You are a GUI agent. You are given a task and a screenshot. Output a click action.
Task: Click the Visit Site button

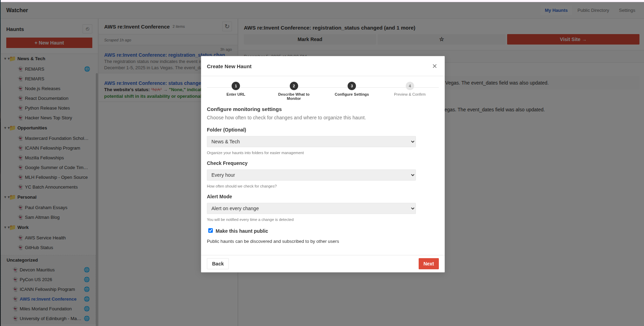coord(573,39)
